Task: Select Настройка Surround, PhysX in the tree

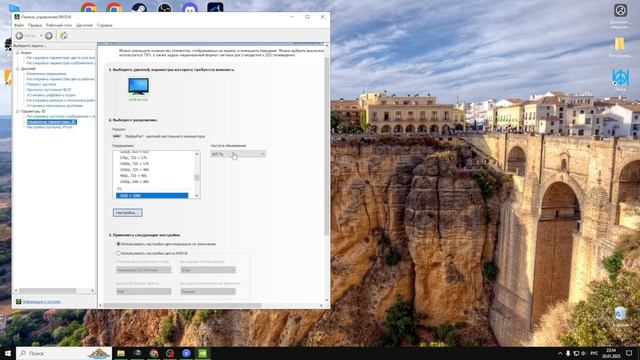Action: [x=49, y=127]
